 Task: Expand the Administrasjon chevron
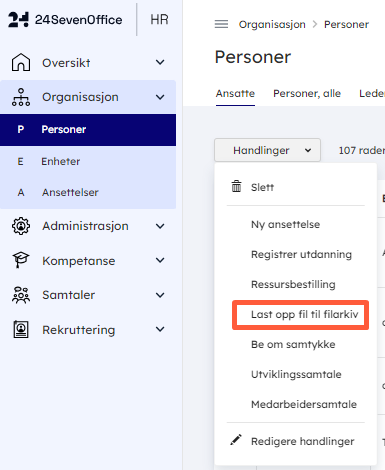pos(160,226)
